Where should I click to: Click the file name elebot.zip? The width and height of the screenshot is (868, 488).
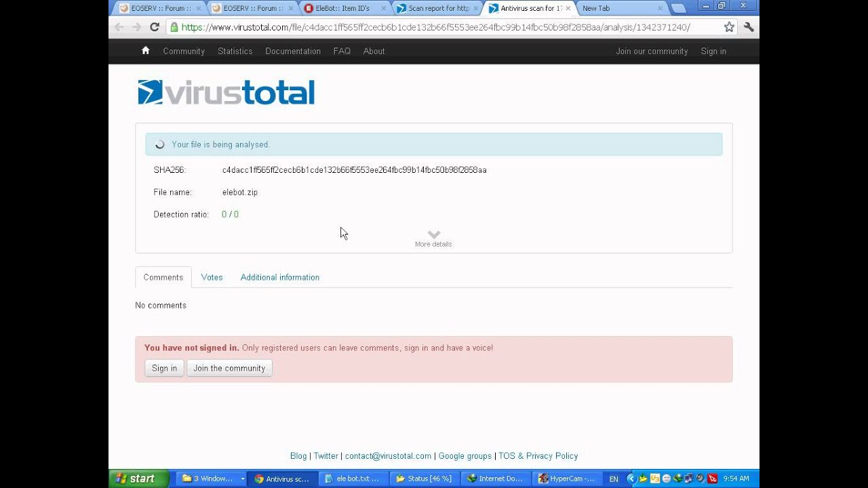(x=240, y=192)
